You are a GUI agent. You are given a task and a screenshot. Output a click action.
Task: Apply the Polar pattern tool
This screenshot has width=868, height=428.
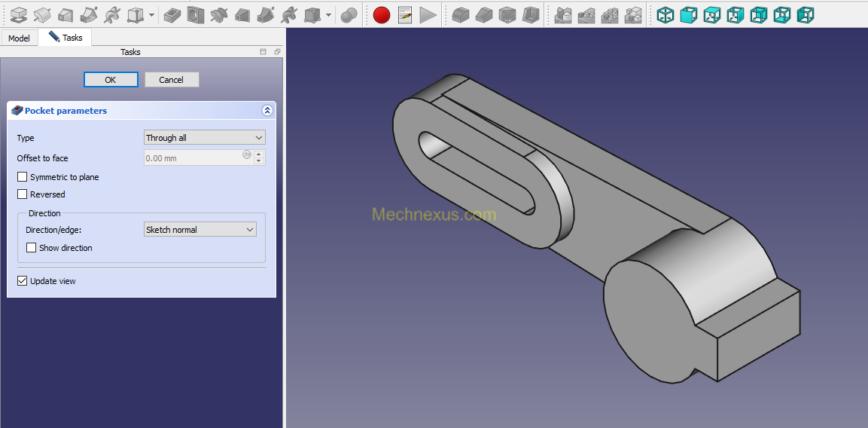click(610, 15)
